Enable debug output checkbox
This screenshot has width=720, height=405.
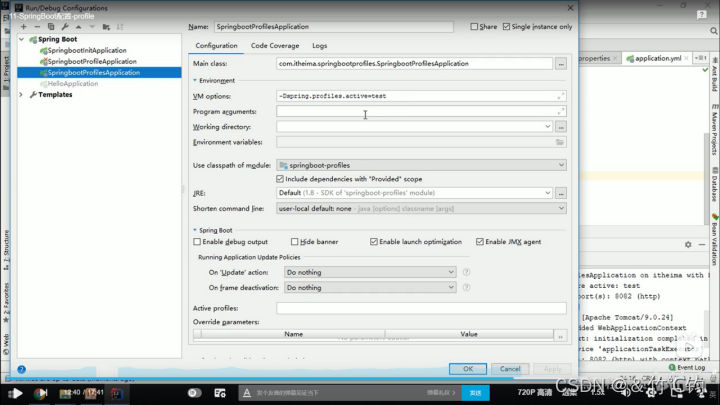(197, 242)
